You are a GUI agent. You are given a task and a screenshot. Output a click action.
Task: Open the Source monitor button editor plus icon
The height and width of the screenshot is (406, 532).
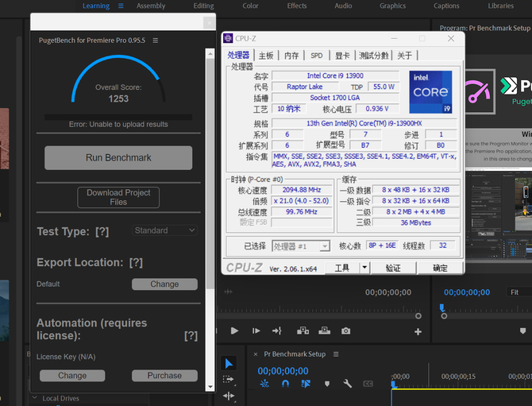point(418,331)
